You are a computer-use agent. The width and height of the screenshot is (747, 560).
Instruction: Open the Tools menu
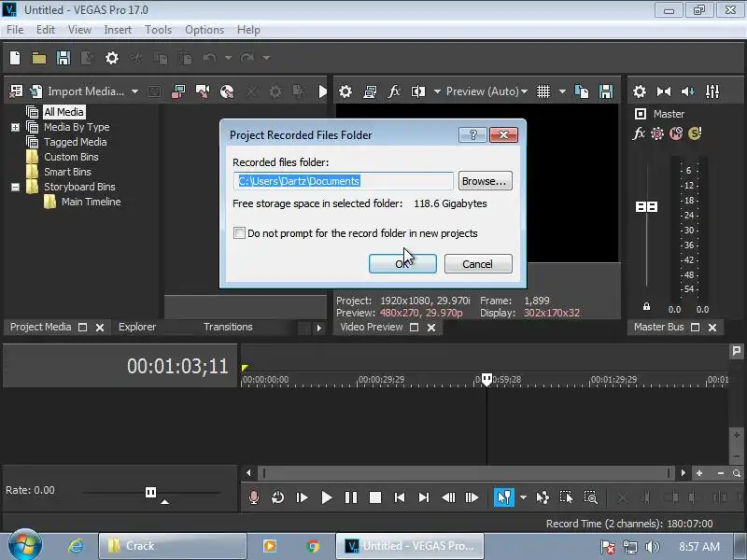[x=158, y=30]
